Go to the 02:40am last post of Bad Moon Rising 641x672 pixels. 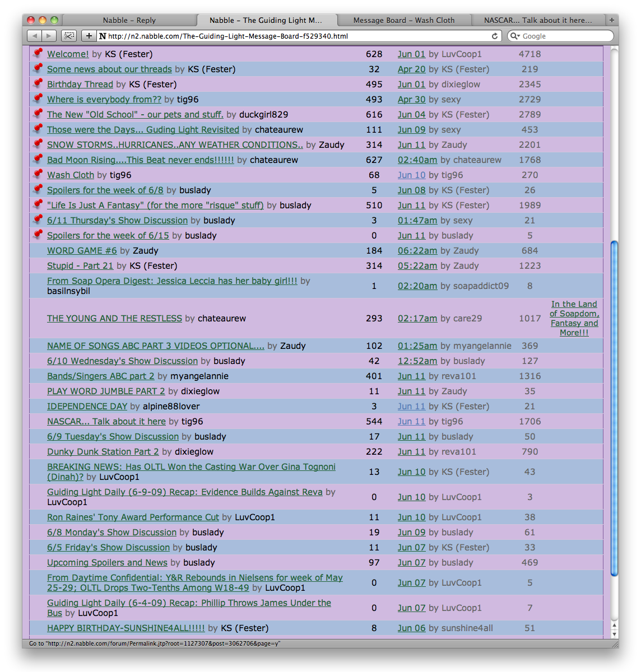(417, 160)
